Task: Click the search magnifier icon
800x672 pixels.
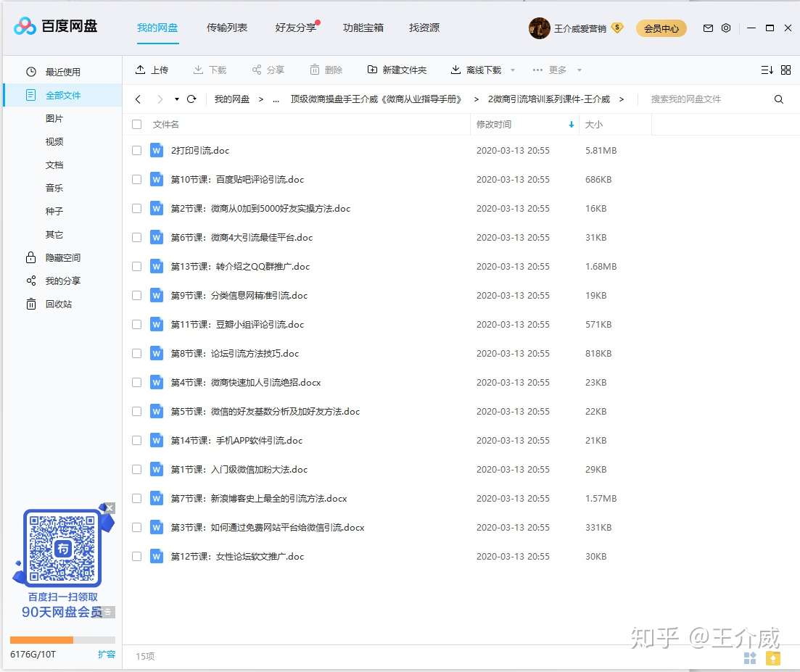Action: coord(778,99)
